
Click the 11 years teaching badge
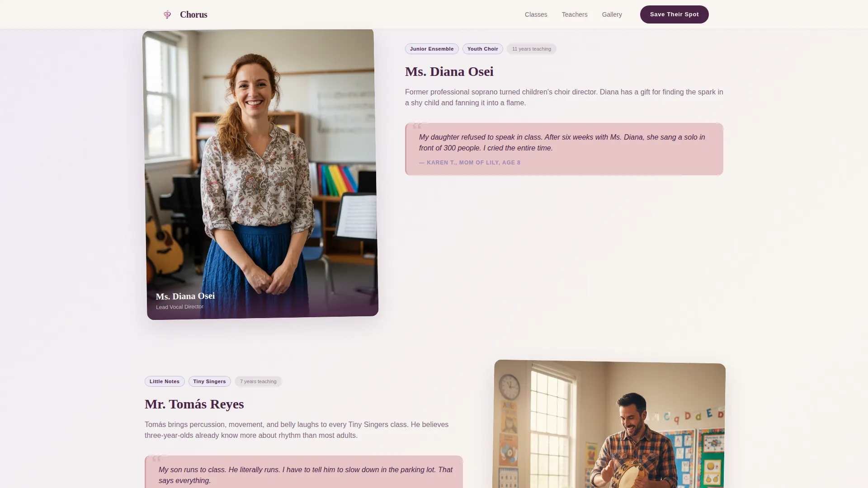click(x=531, y=49)
